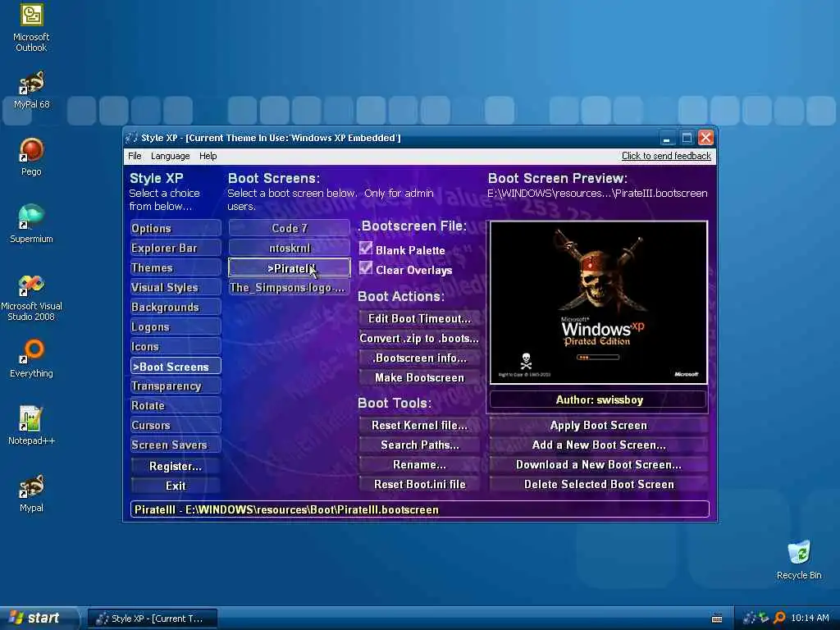Click the Register... button
840x630 pixels.
click(176, 466)
